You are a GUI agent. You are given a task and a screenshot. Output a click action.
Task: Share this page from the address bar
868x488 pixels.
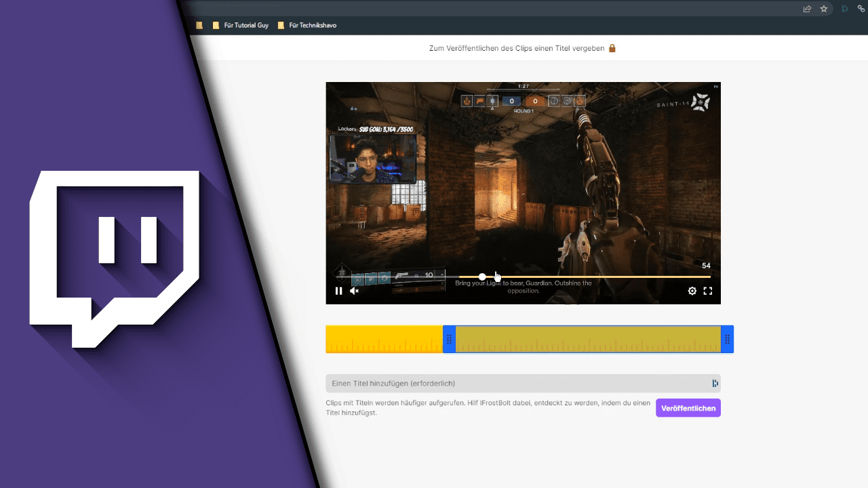807,9
